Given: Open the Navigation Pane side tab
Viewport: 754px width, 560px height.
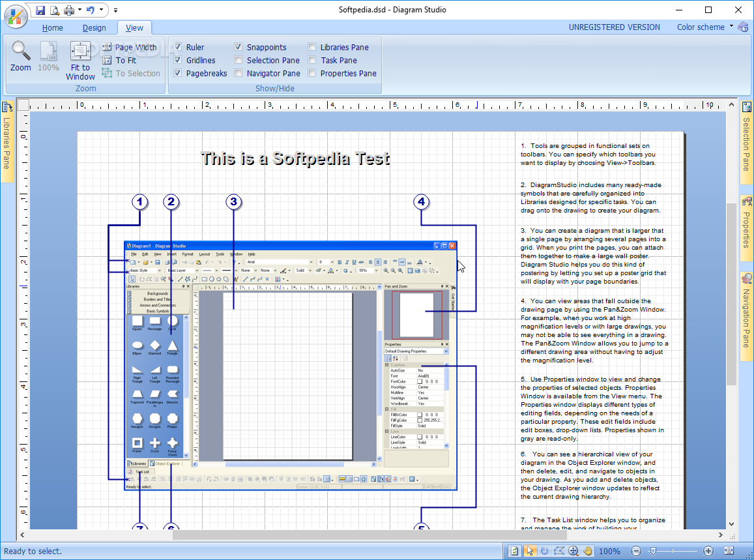Looking at the screenshot, I should (746, 318).
